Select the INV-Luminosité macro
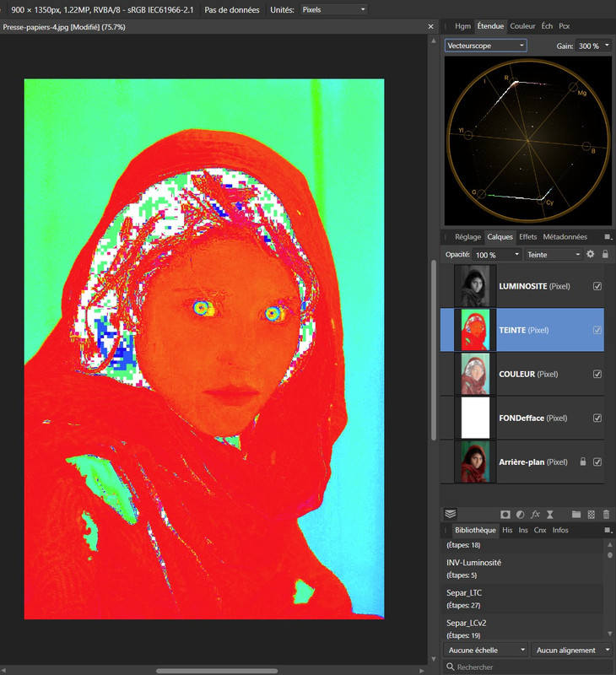Image resolution: width=616 pixels, height=675 pixels. click(521, 568)
